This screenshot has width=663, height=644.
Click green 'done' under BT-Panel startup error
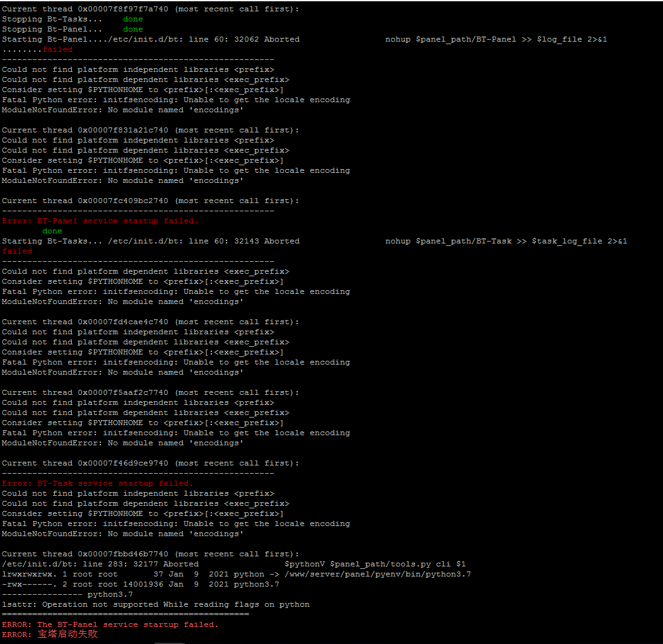pyautogui.click(x=52, y=231)
